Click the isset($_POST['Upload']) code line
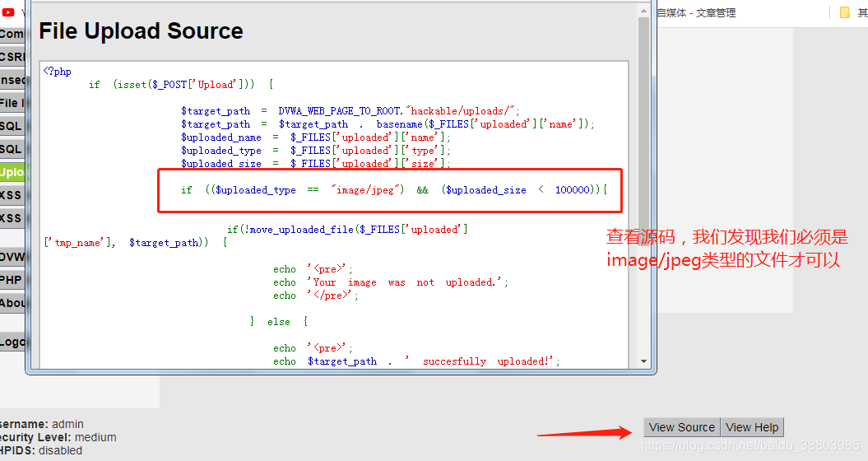 coord(181,85)
